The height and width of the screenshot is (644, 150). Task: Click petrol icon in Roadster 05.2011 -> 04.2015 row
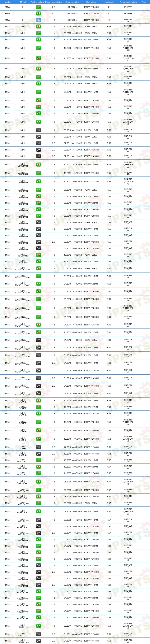38,626
